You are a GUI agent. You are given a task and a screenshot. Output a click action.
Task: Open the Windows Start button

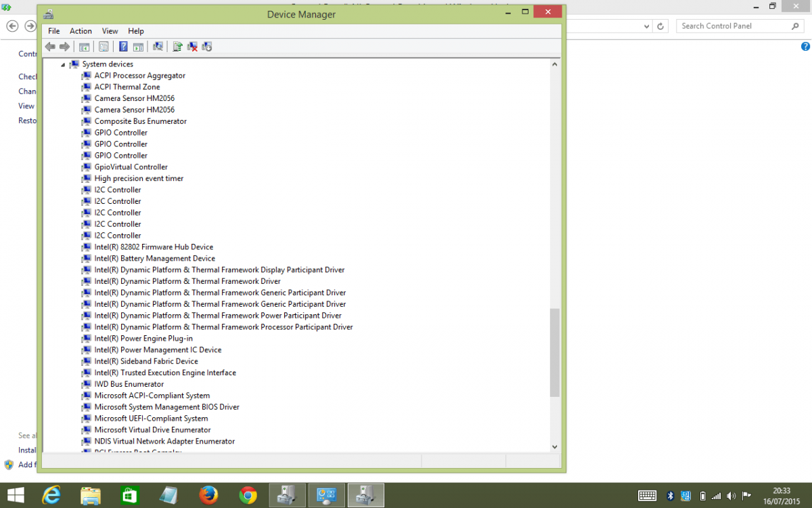click(x=16, y=495)
